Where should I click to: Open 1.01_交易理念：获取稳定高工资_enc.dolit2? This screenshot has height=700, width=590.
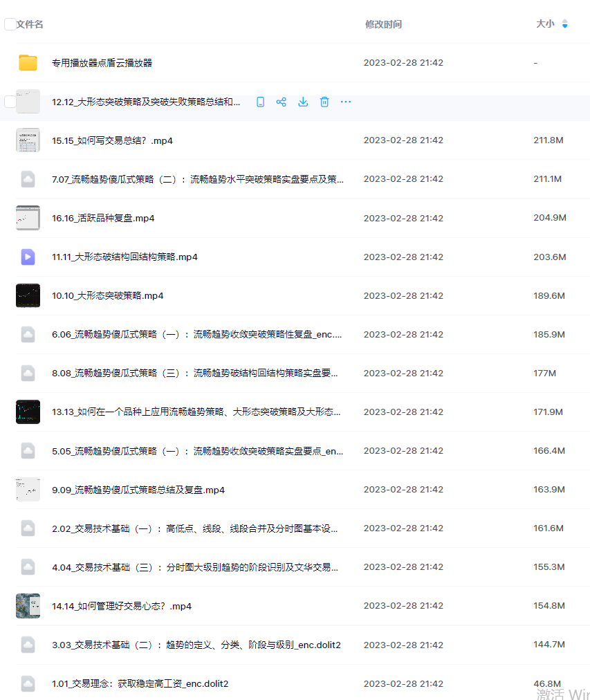140,684
